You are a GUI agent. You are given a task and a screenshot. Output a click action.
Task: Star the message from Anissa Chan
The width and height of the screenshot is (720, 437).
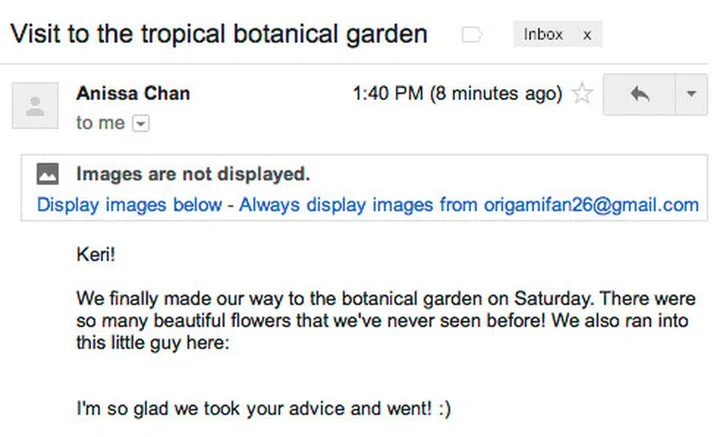(x=582, y=95)
